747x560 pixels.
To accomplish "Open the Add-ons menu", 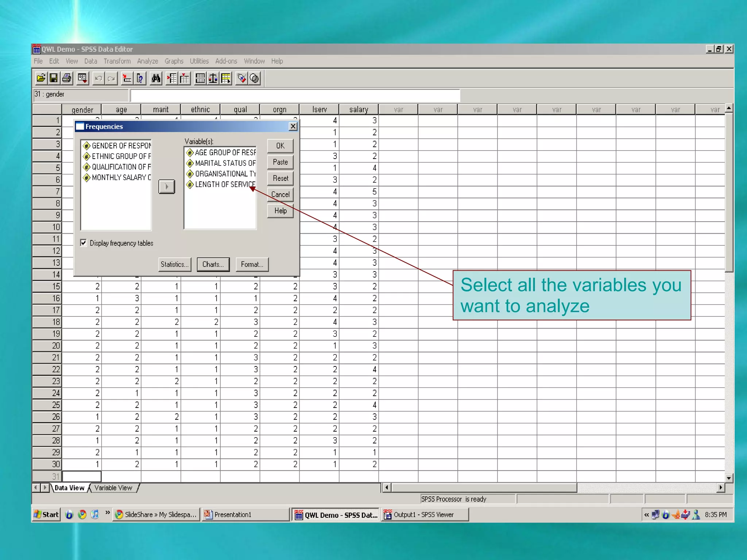I will point(226,61).
